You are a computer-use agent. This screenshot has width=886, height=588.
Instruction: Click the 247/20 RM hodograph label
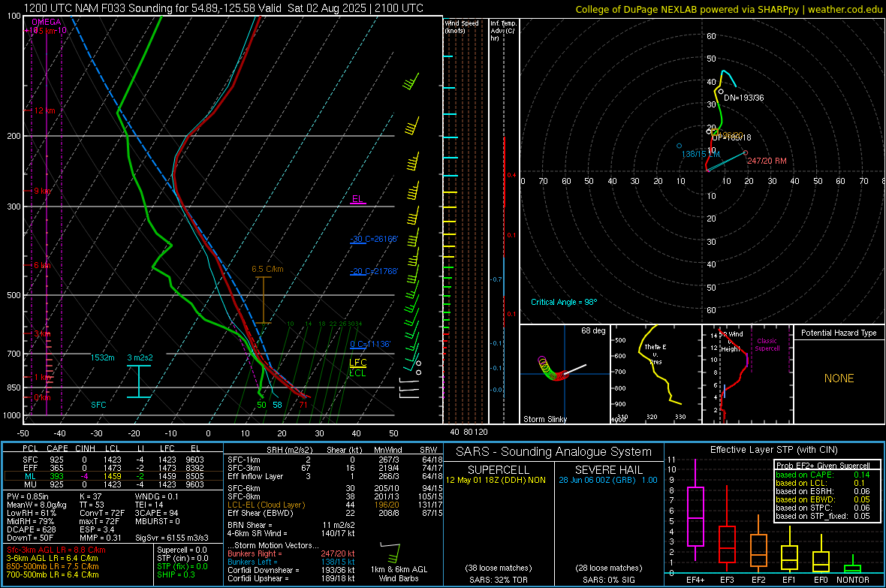point(767,161)
